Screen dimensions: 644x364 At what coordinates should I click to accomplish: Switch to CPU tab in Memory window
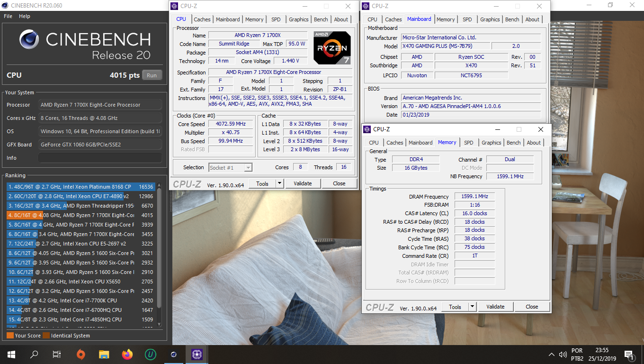[374, 143]
